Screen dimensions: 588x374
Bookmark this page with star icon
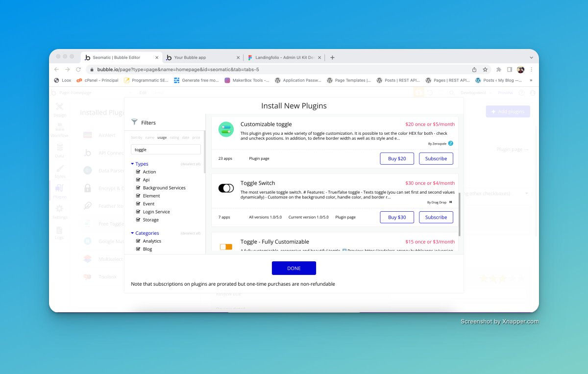[x=485, y=70]
